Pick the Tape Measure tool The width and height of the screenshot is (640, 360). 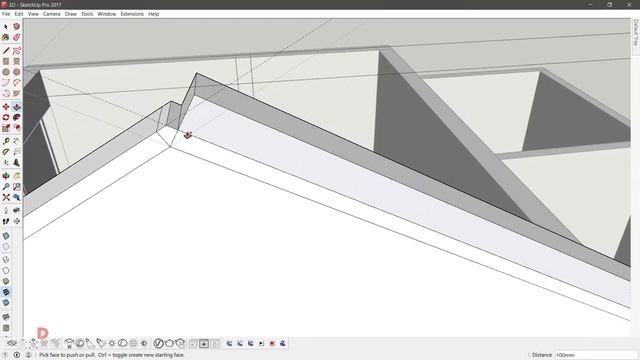[6, 141]
